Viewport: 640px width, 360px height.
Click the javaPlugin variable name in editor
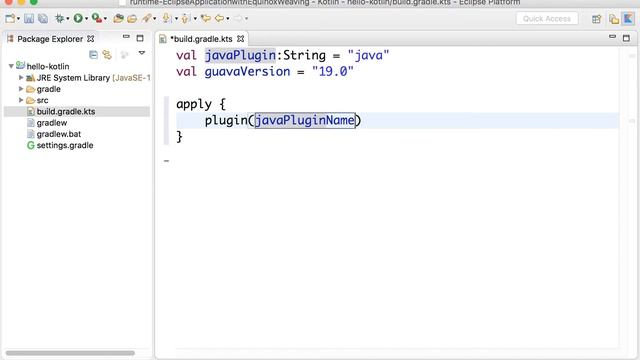[x=240, y=55]
